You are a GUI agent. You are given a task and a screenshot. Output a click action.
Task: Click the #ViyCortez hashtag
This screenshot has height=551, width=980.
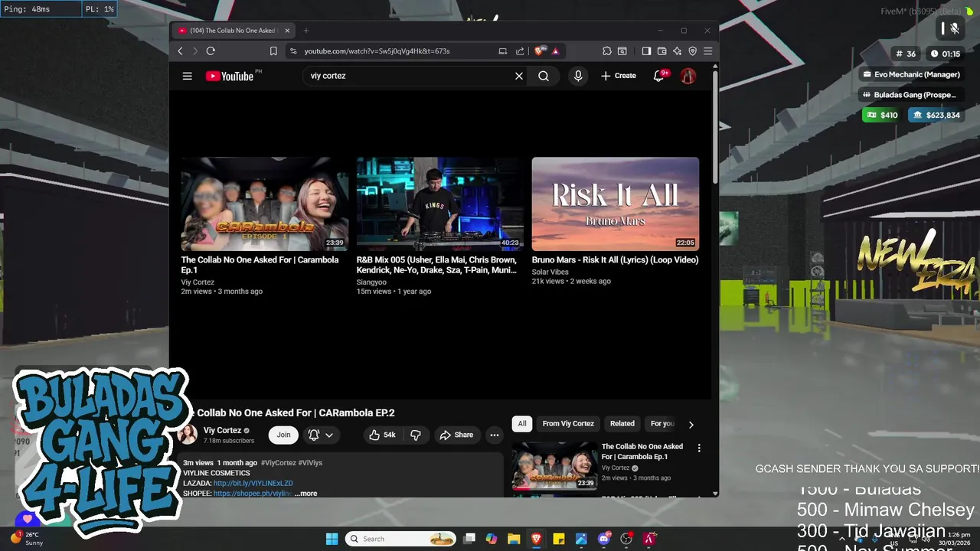coord(279,463)
